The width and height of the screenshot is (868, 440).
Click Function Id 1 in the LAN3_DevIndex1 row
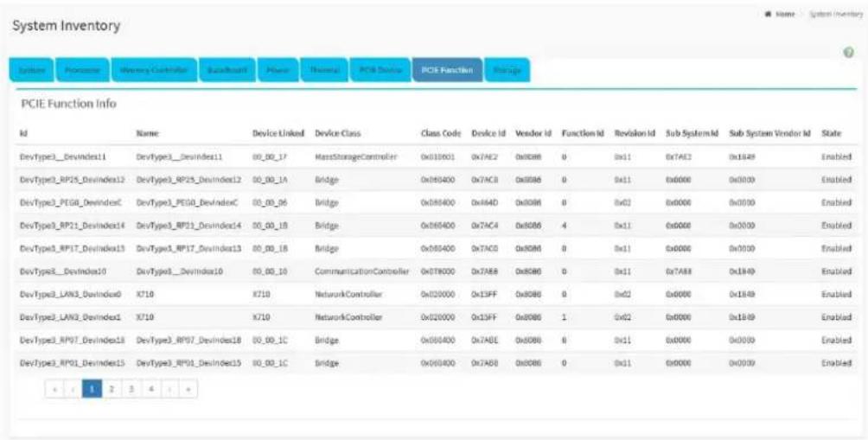564,318
